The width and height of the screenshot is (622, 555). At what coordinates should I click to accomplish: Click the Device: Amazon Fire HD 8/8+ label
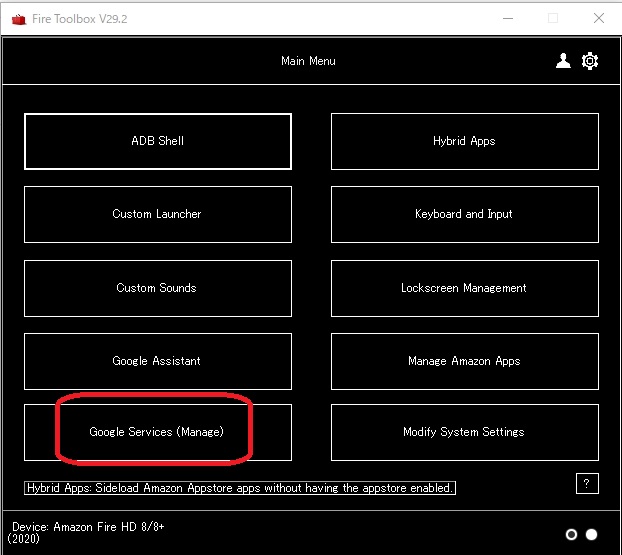(86, 532)
